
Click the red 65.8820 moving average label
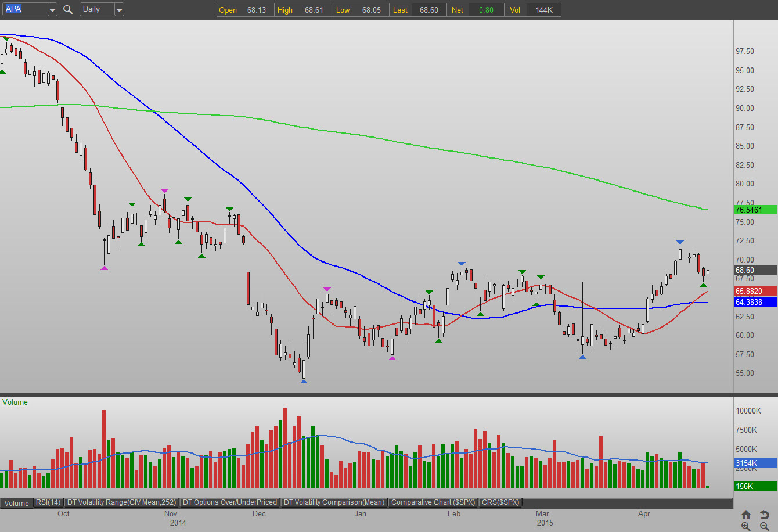point(755,291)
